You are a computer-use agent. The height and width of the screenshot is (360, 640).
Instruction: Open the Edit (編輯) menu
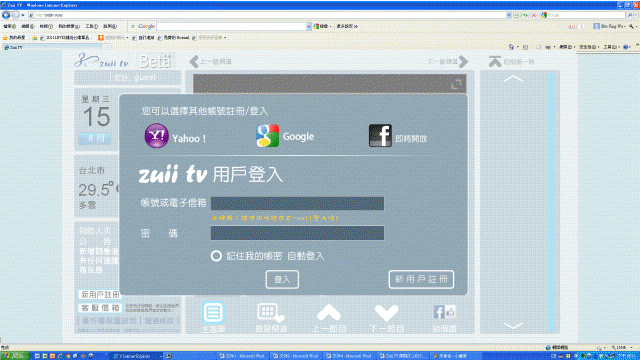27,26
